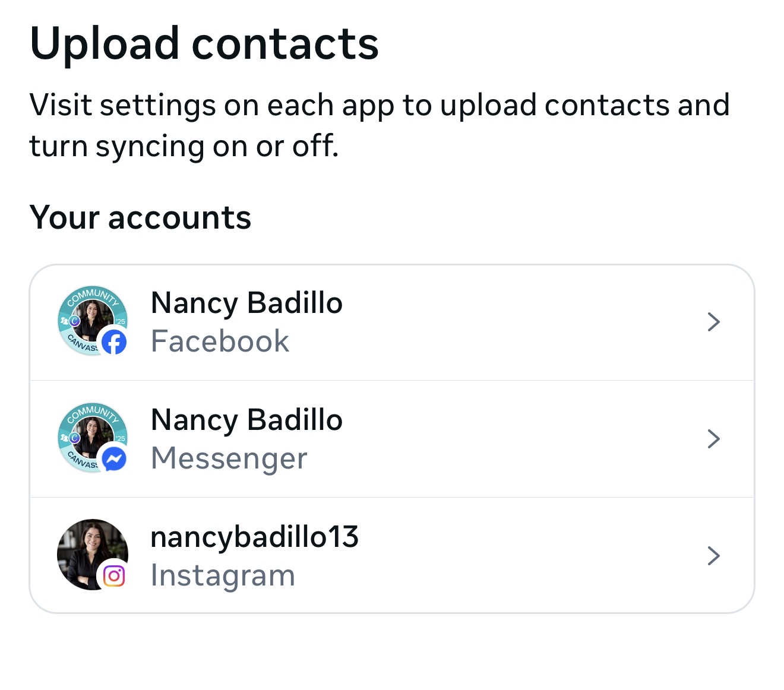Click the Community Canvas ring on the Facebook avatar
784x690 pixels.
pos(93,294)
